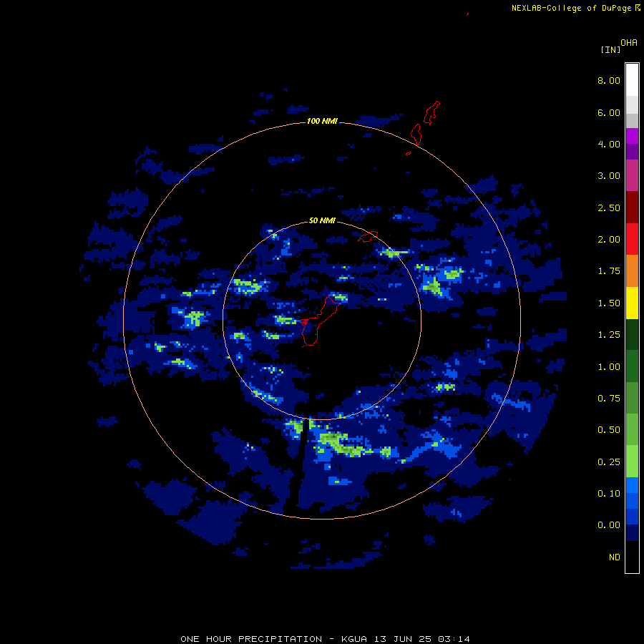This screenshot has width=644, height=644.
Task: Pick the magenta-purple legend swatch
Action: pyautogui.click(x=632, y=175)
